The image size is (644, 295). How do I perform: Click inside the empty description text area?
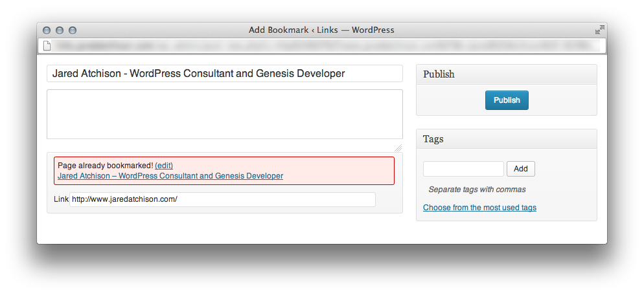(224, 114)
